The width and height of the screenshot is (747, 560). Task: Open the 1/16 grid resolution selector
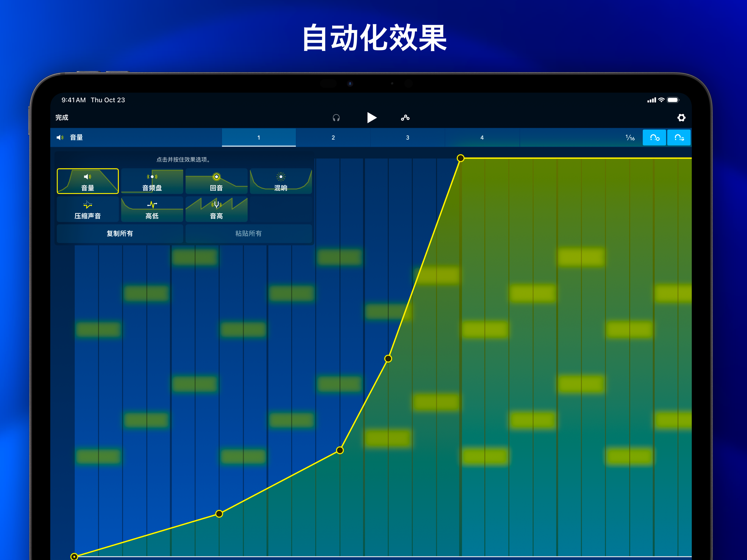pos(630,138)
